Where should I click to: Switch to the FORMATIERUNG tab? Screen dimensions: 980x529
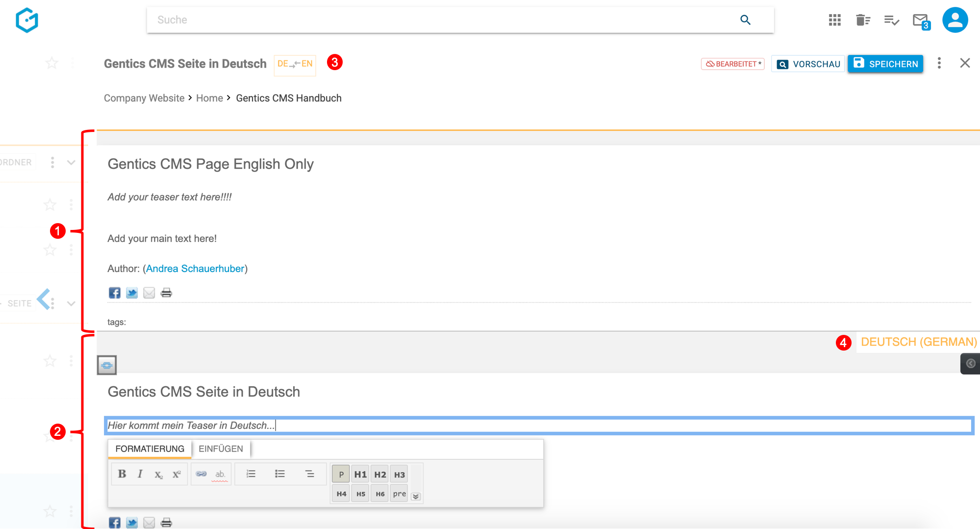point(150,449)
